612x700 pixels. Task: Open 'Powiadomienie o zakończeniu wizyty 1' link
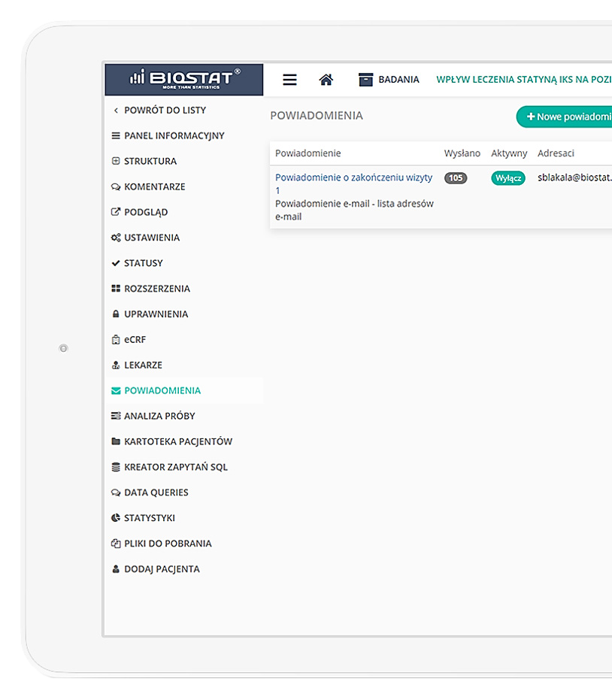tap(355, 177)
